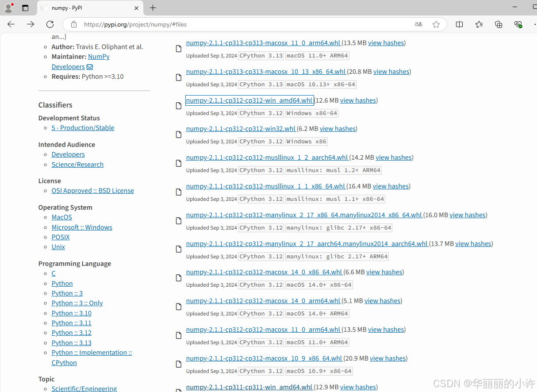Reload the page with the refresh icon
Viewport: 537px width, 392px height.
tap(50, 24)
